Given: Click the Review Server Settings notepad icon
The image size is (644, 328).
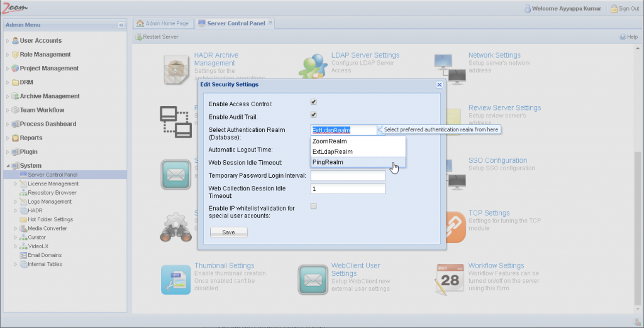Looking at the screenshot, I should [x=453, y=122].
